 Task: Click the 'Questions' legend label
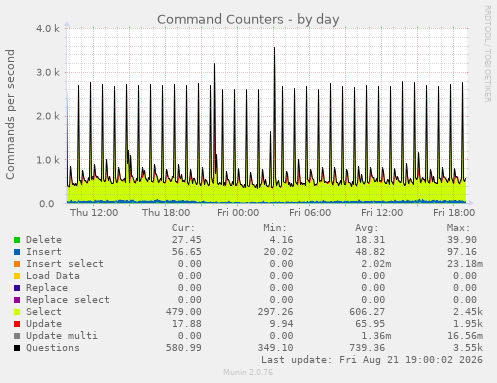53,348
